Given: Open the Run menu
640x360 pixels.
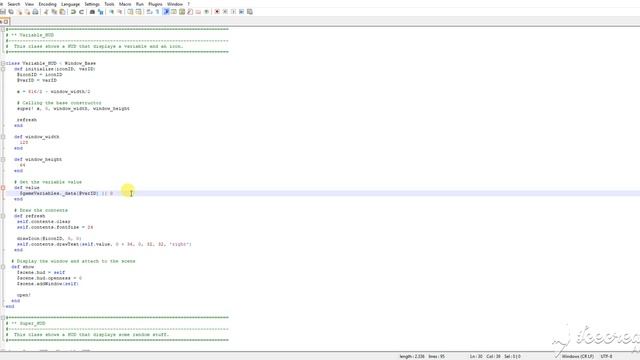Looking at the screenshot, I should pos(140,4).
